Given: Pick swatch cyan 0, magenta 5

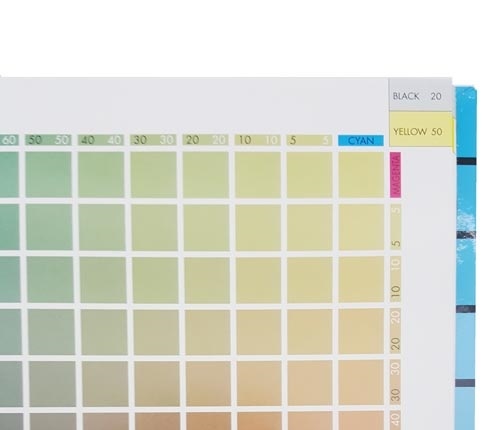Looking at the screenshot, I should tap(361, 227).
